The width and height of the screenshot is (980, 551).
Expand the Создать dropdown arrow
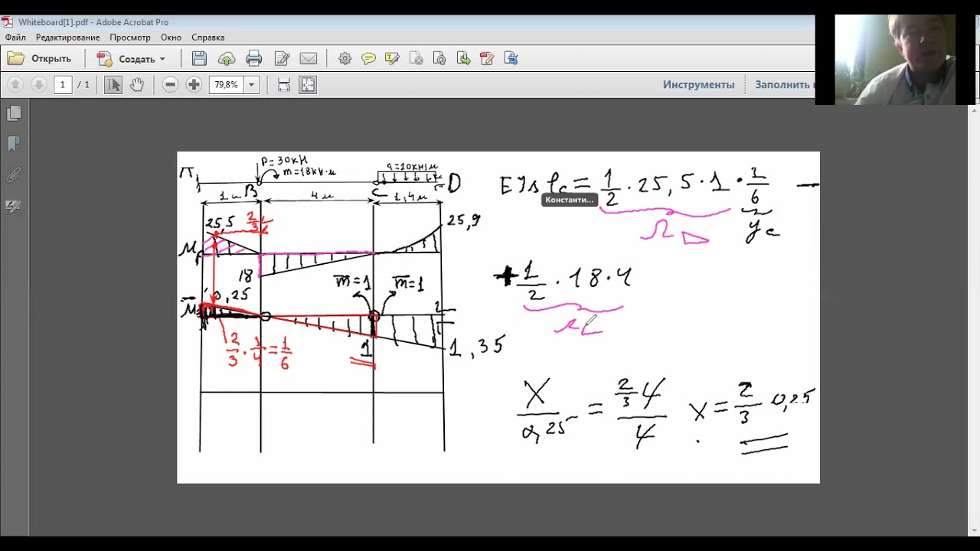162,59
